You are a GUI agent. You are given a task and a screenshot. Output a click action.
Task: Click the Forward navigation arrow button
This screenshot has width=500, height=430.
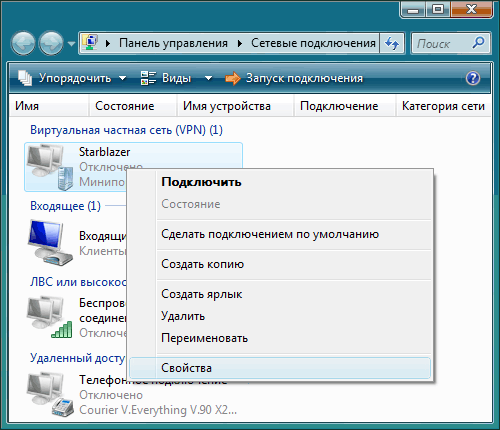(x=51, y=43)
